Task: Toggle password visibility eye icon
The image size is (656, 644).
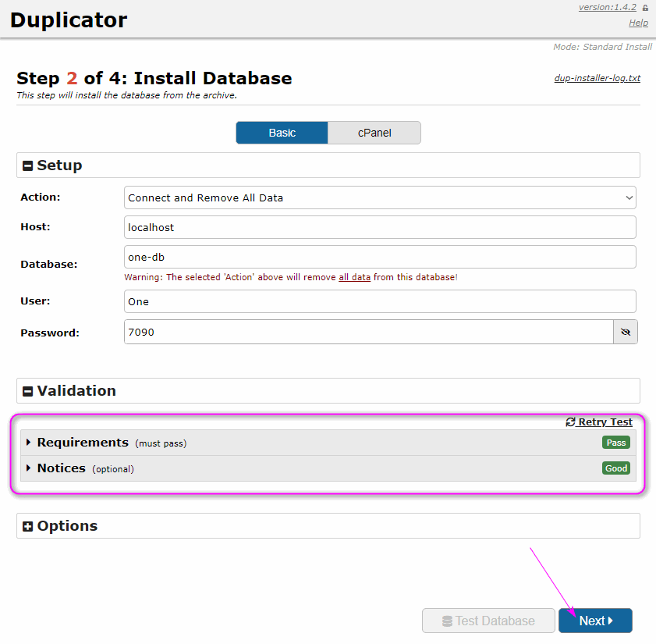Action: tap(625, 332)
